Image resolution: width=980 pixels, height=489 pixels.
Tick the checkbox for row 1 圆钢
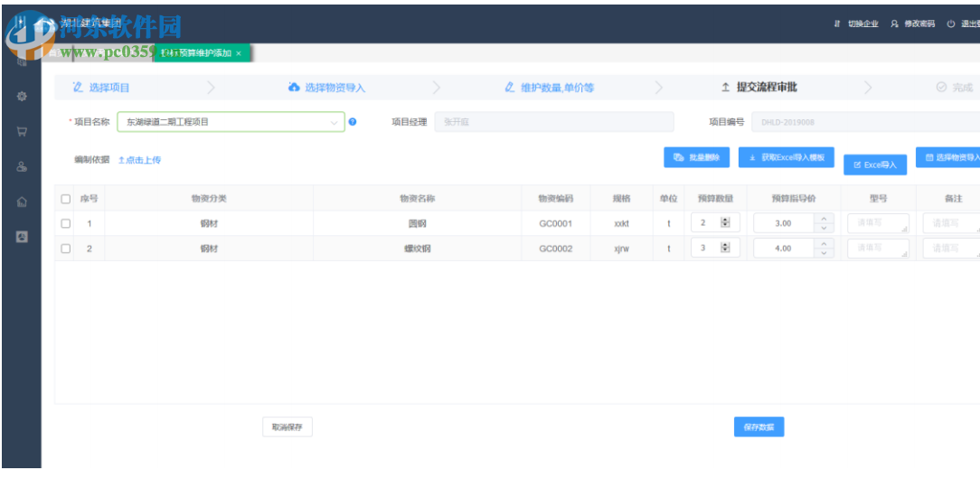[66, 223]
